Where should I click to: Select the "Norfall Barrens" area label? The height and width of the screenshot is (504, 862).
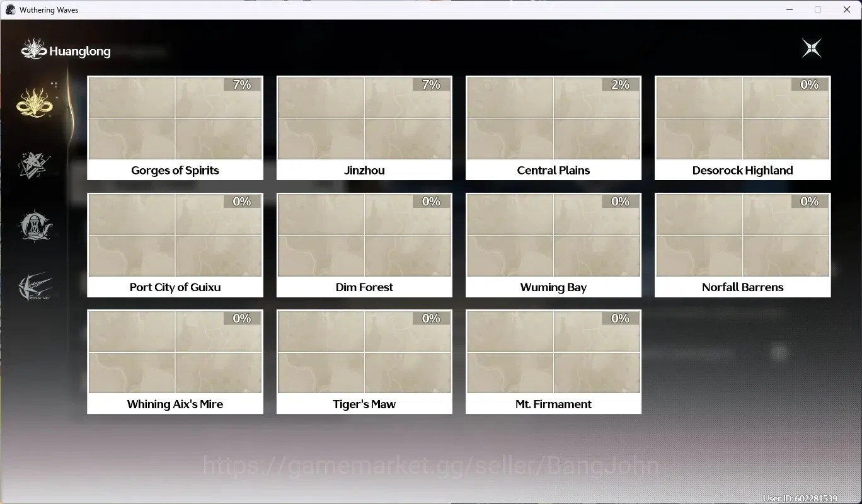[743, 287]
